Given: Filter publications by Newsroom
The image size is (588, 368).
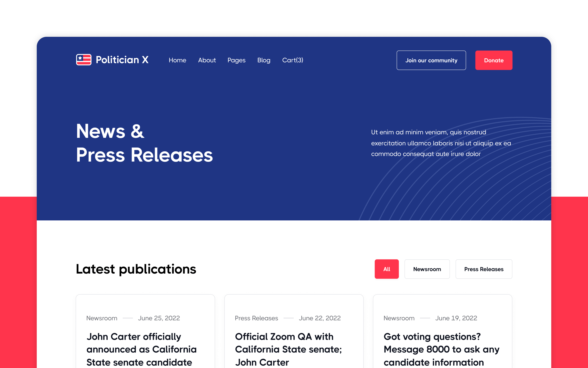Looking at the screenshot, I should pyautogui.click(x=427, y=269).
